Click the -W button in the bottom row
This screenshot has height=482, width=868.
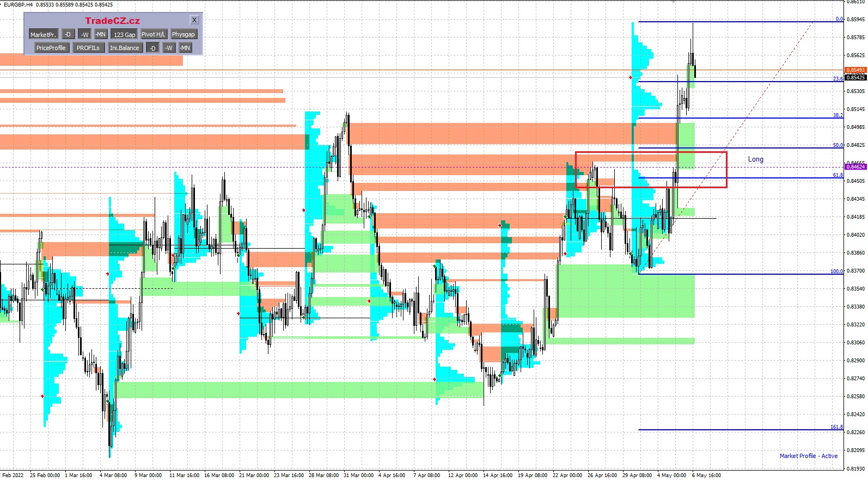coord(169,48)
